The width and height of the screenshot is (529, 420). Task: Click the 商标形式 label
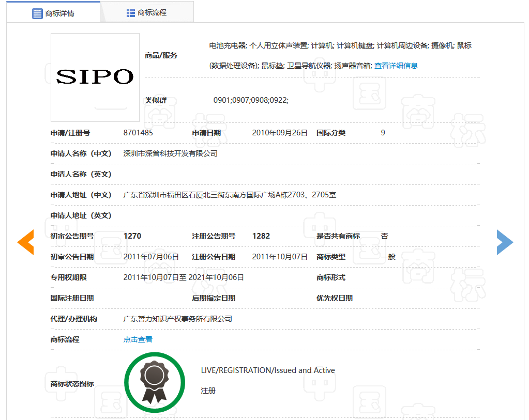331,277
